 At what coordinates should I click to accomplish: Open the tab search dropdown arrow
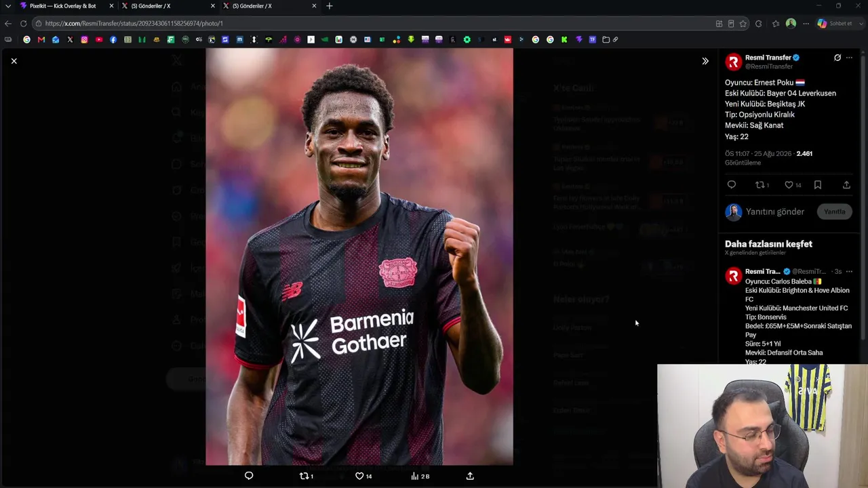click(8, 6)
